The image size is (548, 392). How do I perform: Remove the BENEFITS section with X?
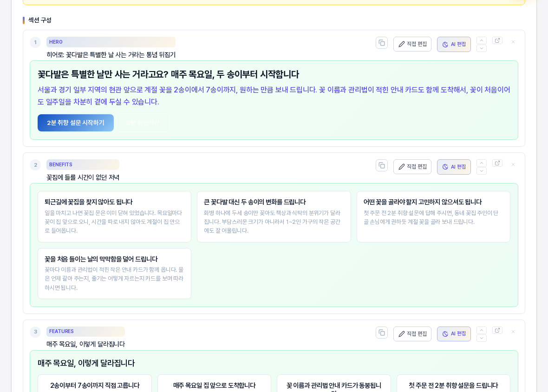tap(513, 164)
